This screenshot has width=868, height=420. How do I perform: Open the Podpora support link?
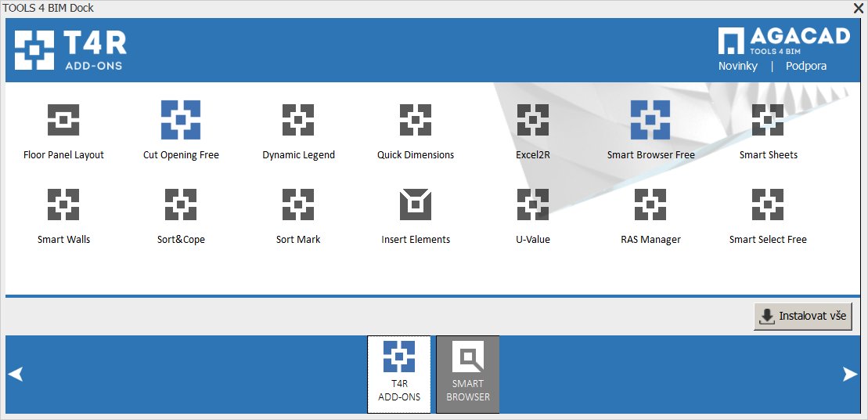[806, 66]
